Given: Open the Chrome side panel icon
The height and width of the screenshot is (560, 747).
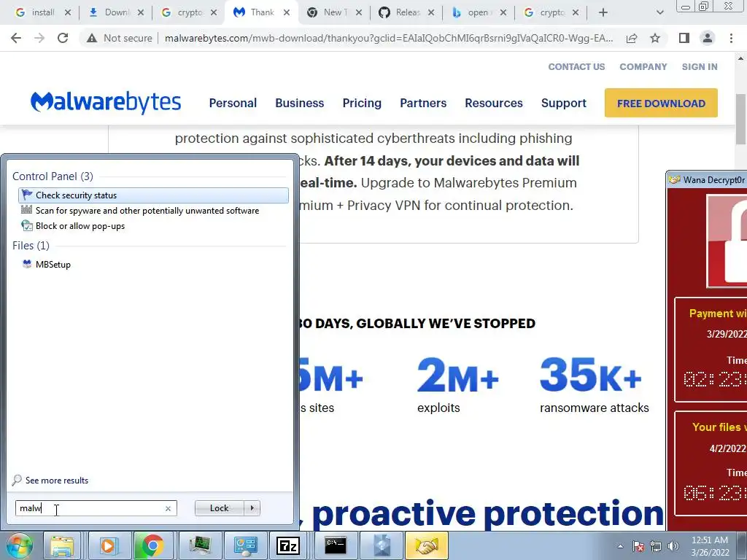Looking at the screenshot, I should click(x=684, y=38).
